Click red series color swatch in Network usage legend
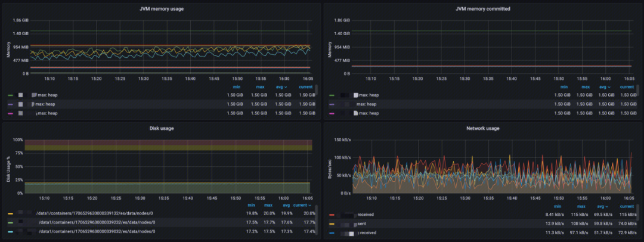Image resolution: width=644 pixels, height=242 pixels. pos(332,214)
